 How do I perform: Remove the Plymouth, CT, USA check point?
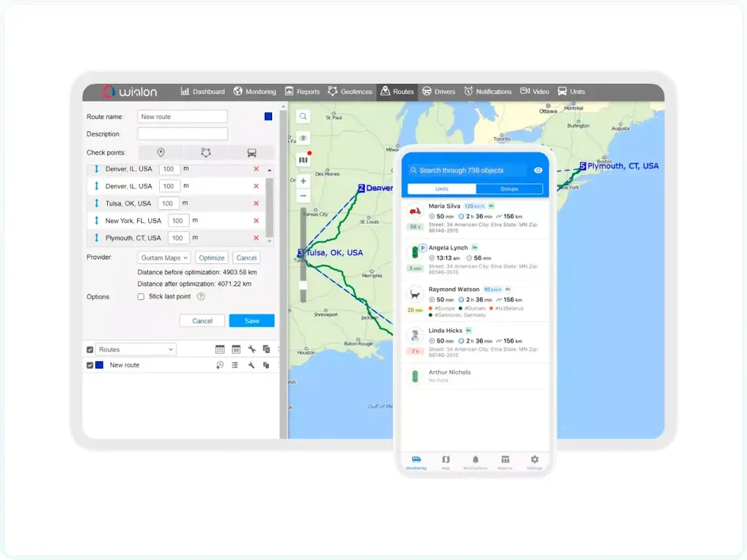tap(256, 238)
